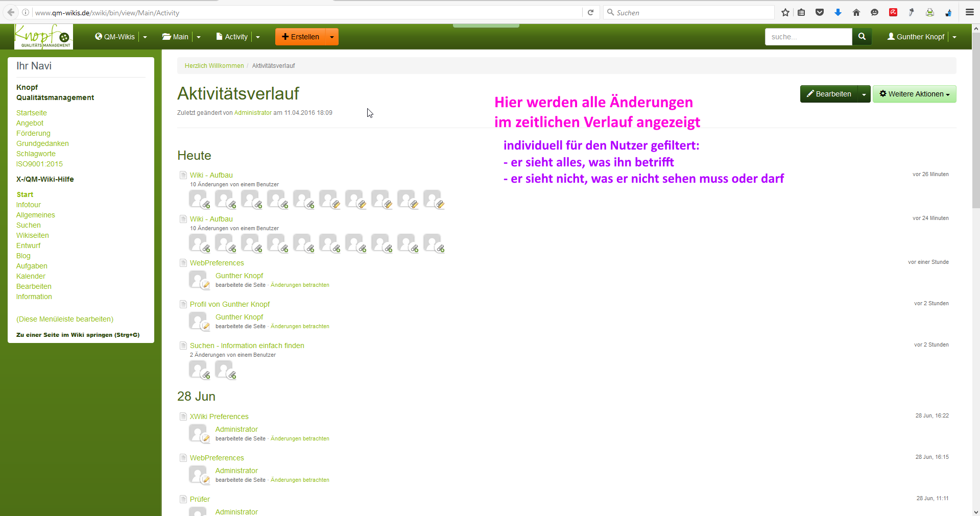Open the dropdown arrow beside Bearbeiten
The width and height of the screenshot is (980, 516).
click(x=864, y=94)
